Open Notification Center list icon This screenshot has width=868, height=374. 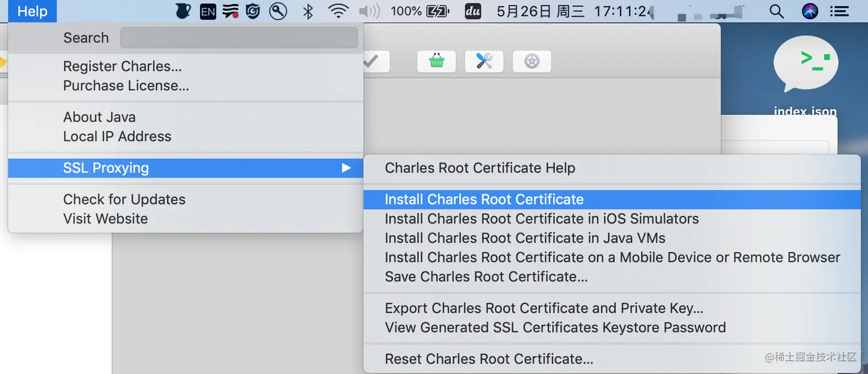(x=839, y=11)
